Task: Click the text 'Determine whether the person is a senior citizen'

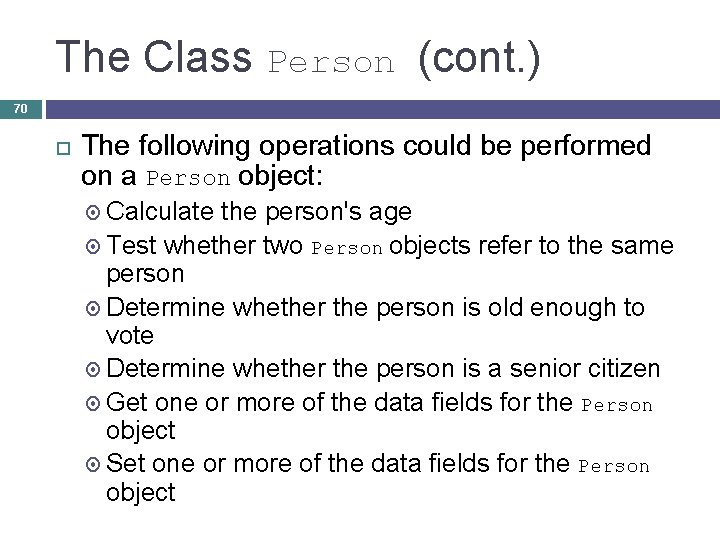Action: [x=382, y=369]
